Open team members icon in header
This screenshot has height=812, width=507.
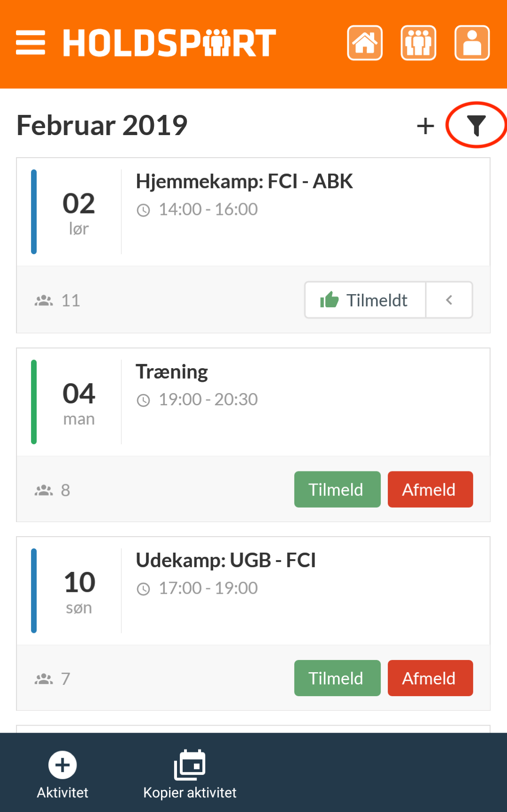point(418,43)
